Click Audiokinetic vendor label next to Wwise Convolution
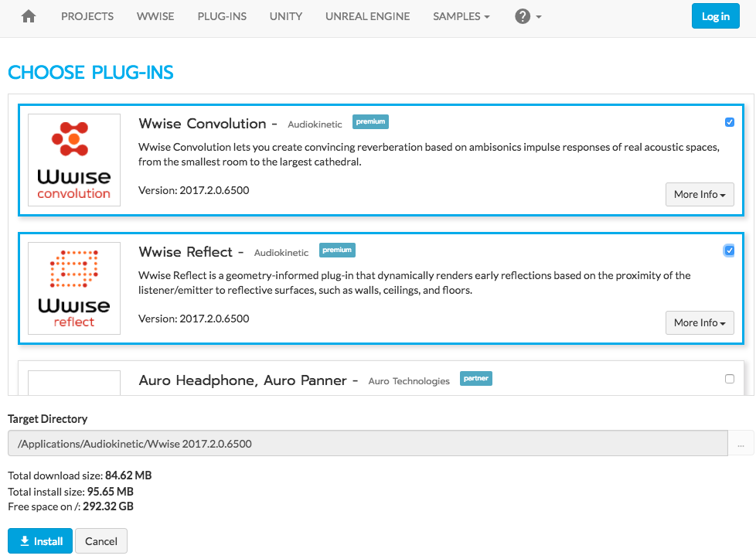The width and height of the screenshot is (756, 559). [x=315, y=124]
